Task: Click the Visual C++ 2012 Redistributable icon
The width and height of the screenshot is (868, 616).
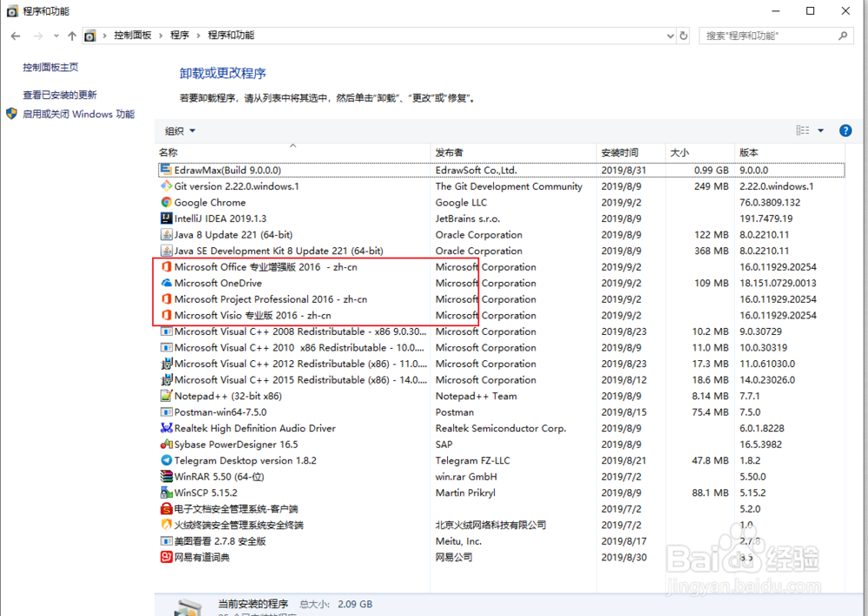Action: (166, 364)
